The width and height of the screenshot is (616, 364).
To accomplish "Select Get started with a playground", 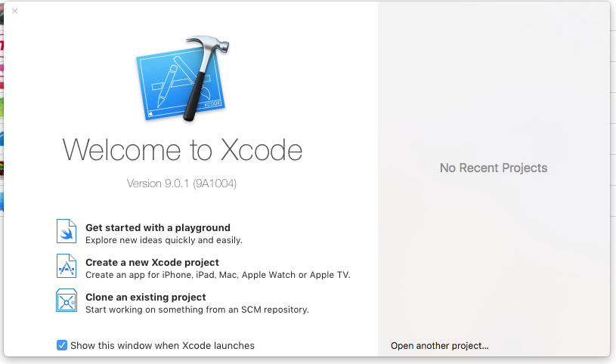I will coord(158,228).
